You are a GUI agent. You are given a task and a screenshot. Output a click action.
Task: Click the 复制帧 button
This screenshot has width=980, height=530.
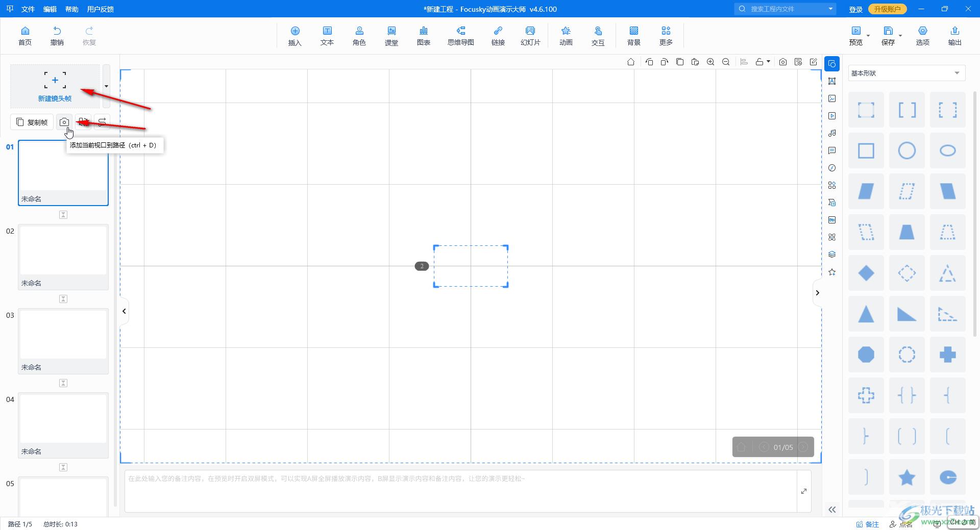(x=32, y=122)
